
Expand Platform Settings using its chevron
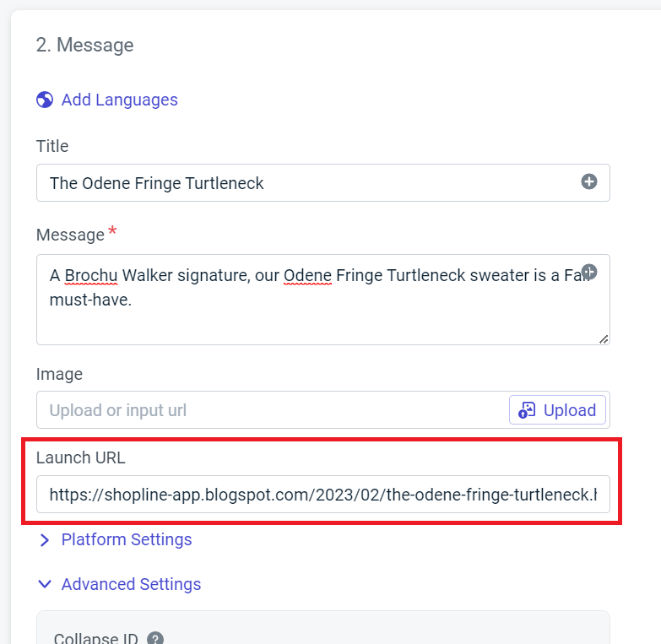(x=45, y=540)
